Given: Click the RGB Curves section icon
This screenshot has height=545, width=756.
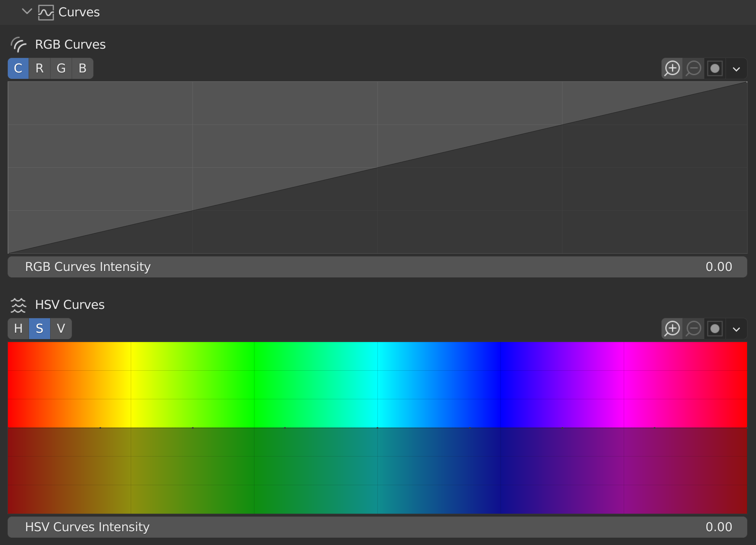Looking at the screenshot, I should click(x=18, y=45).
